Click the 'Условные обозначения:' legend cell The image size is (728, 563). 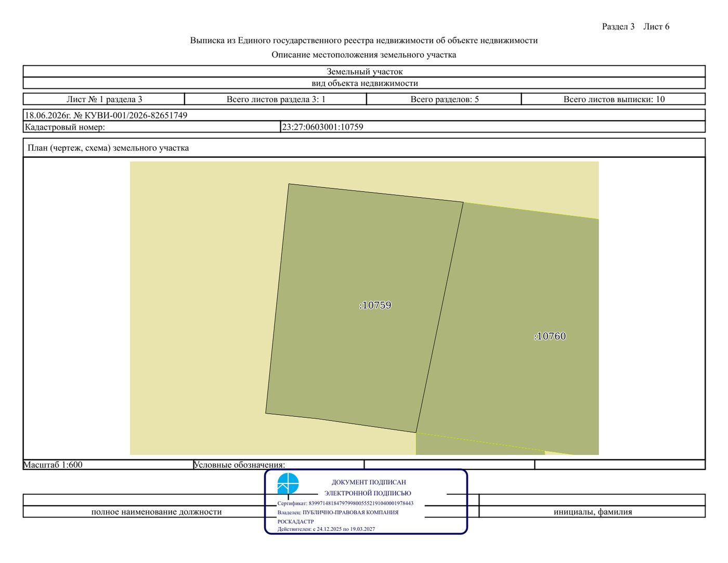pyautogui.click(x=278, y=465)
